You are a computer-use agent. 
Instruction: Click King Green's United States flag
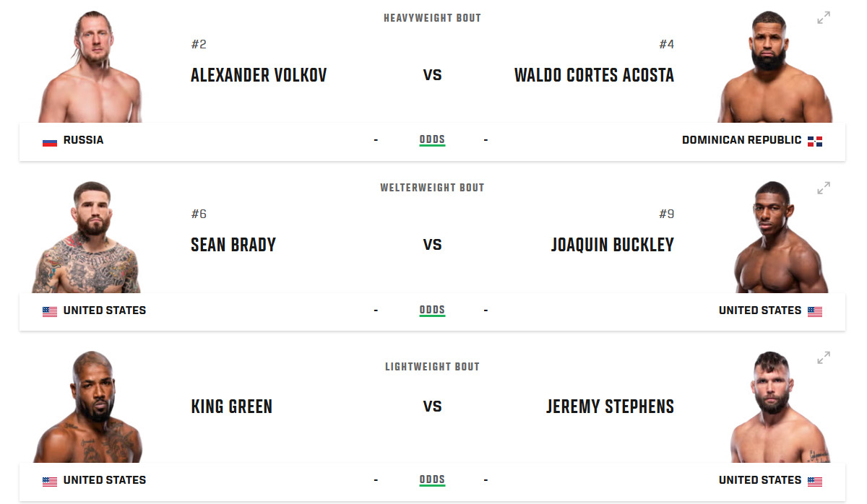(x=50, y=481)
